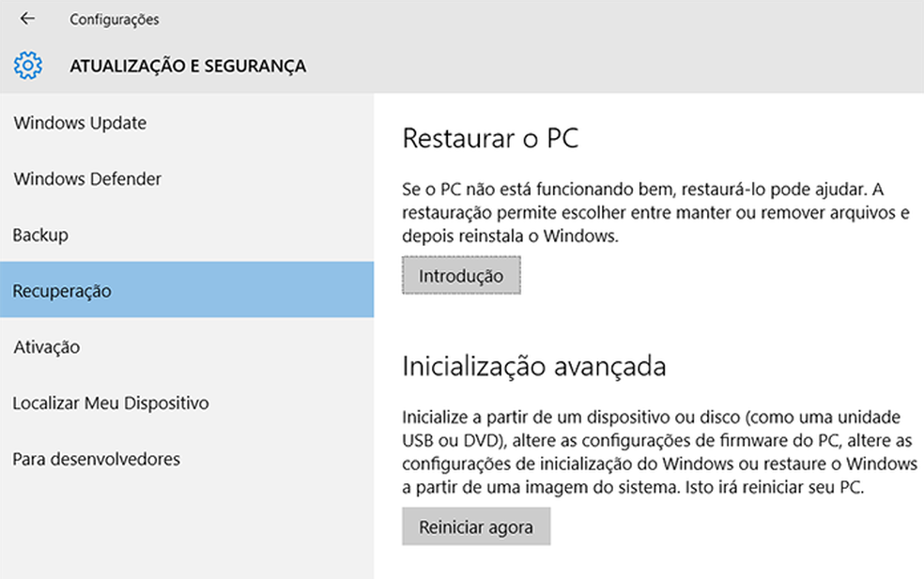Click blank header area right of ATUALIZAÇÃO E SEGURANÇA
924x579 pixels.
(610, 66)
